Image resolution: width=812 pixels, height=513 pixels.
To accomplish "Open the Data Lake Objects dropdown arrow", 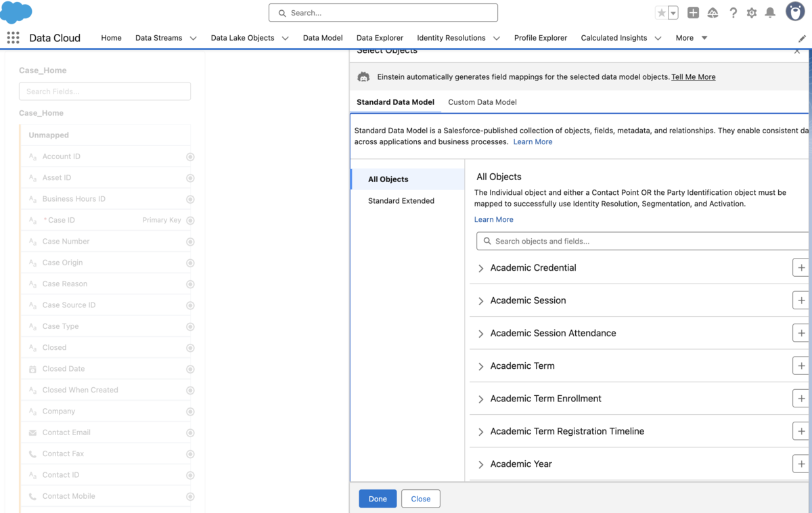I will coord(285,39).
